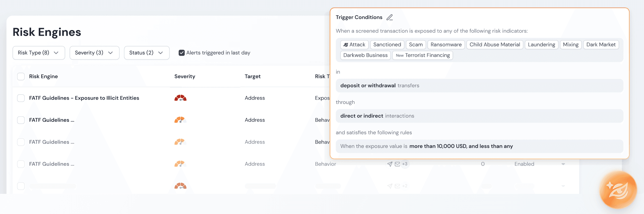Select the Terrorist Financing indicator tag
Image resolution: width=644 pixels, height=214 pixels.
[423, 55]
